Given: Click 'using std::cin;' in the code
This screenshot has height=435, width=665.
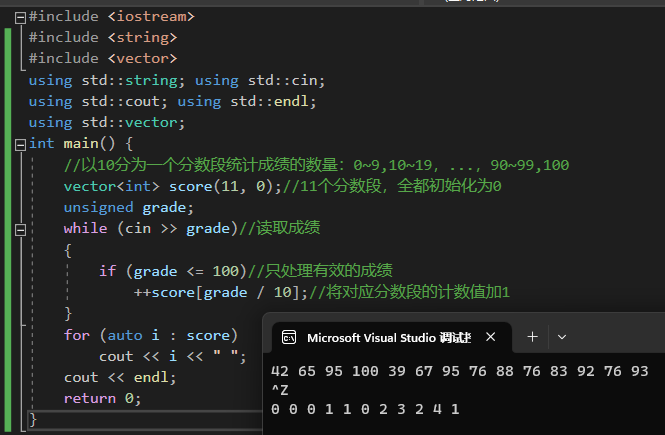Looking at the screenshot, I should tap(260, 80).
